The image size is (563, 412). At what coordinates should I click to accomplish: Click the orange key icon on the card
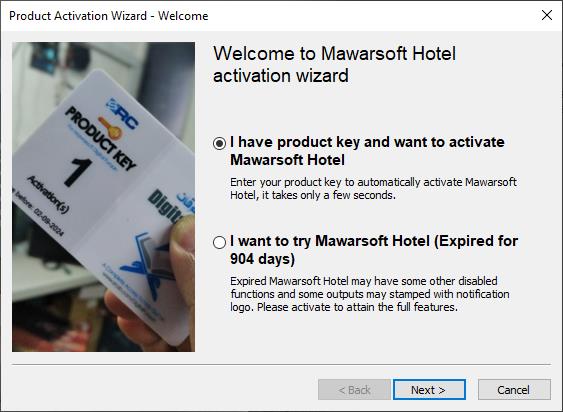pos(111,128)
